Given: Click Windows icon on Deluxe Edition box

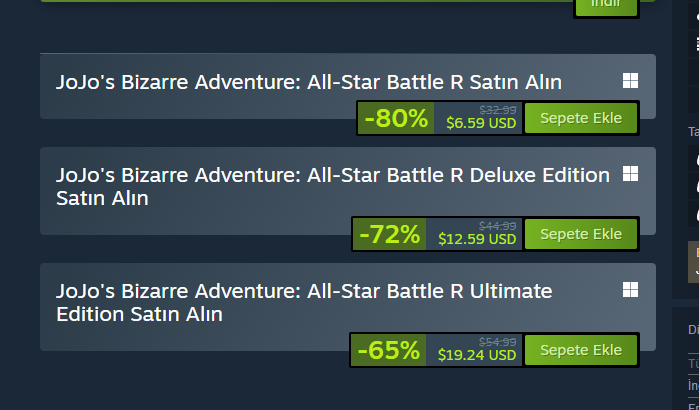Looking at the screenshot, I should pyautogui.click(x=630, y=174).
